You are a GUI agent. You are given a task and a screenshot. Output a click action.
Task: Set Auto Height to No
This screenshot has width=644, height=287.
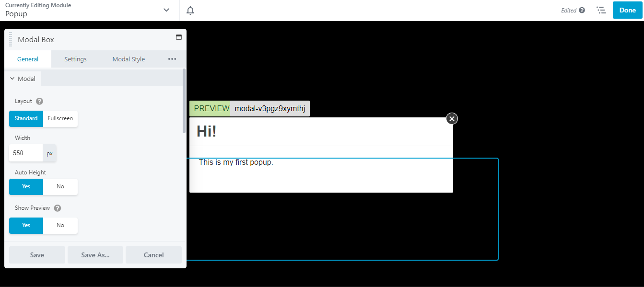pyautogui.click(x=60, y=186)
